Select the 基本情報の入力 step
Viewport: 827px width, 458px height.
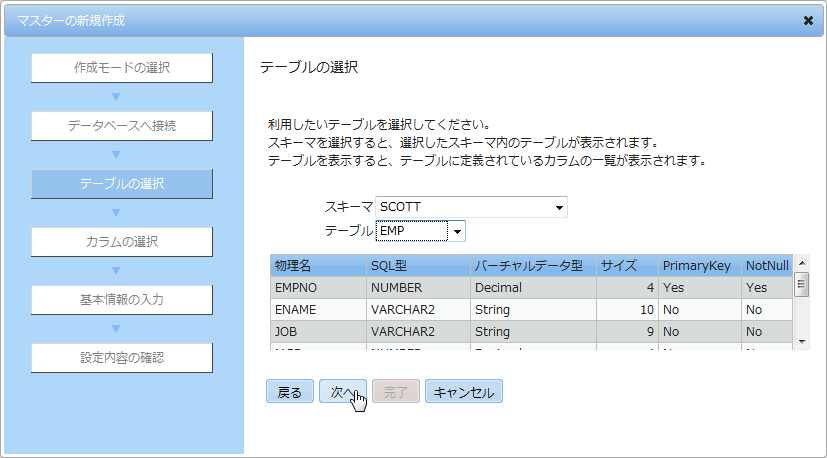point(122,300)
